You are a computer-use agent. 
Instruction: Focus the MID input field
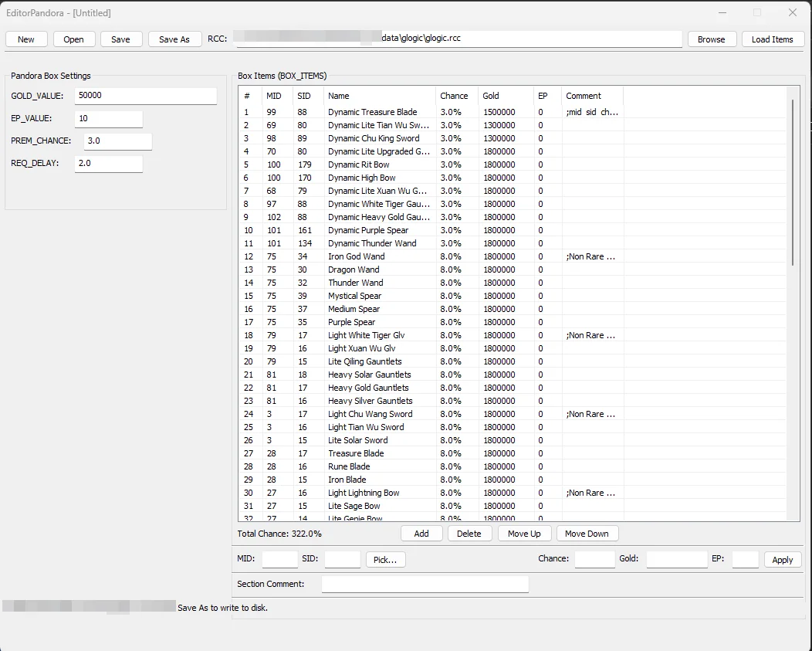[279, 559]
